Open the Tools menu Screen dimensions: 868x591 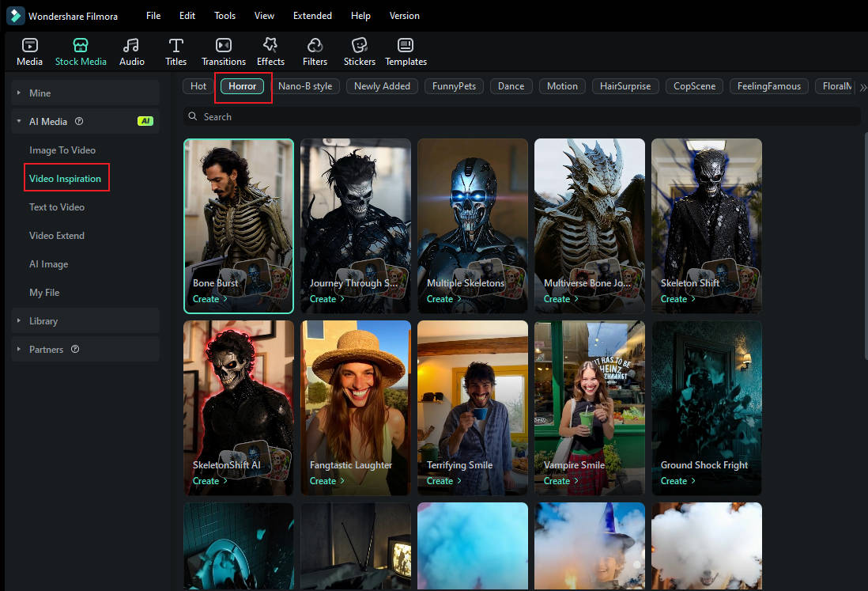[x=225, y=15]
